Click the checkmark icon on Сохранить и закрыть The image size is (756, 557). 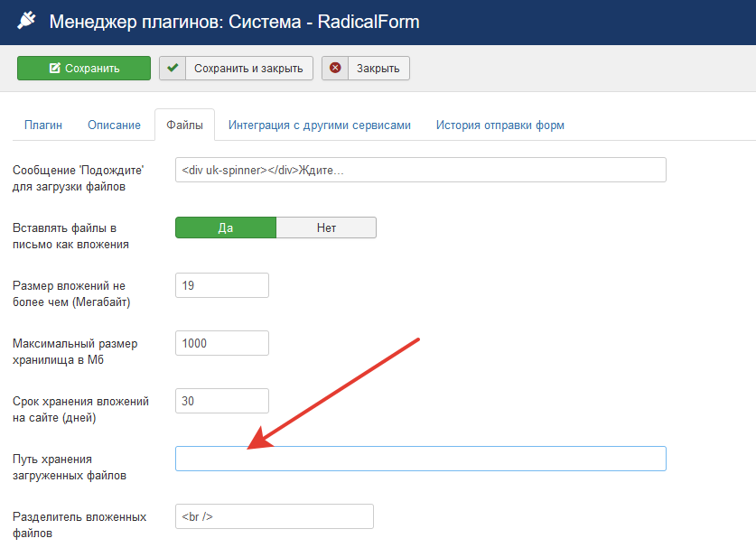[x=173, y=69]
